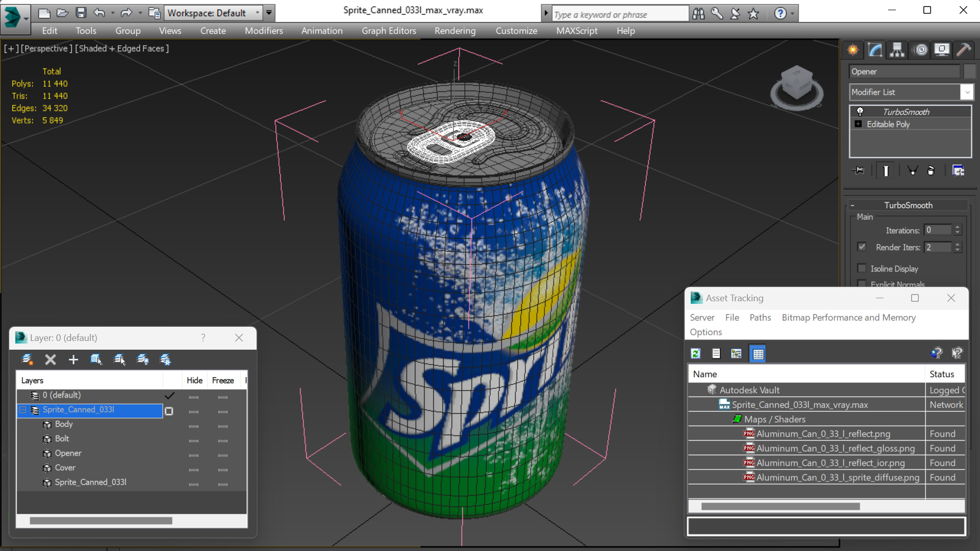Open the Options menu in Asset Tracking
This screenshot has width=980, height=551.
tap(706, 332)
